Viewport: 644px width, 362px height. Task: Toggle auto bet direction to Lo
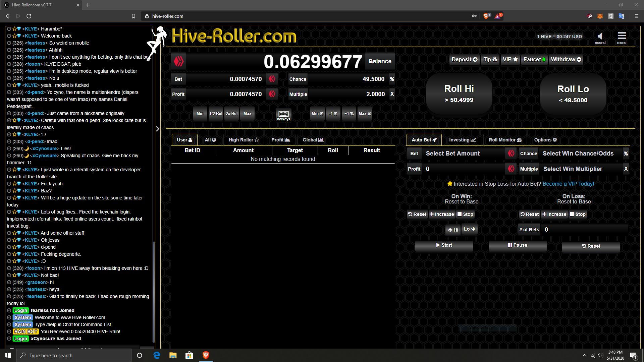(x=470, y=229)
